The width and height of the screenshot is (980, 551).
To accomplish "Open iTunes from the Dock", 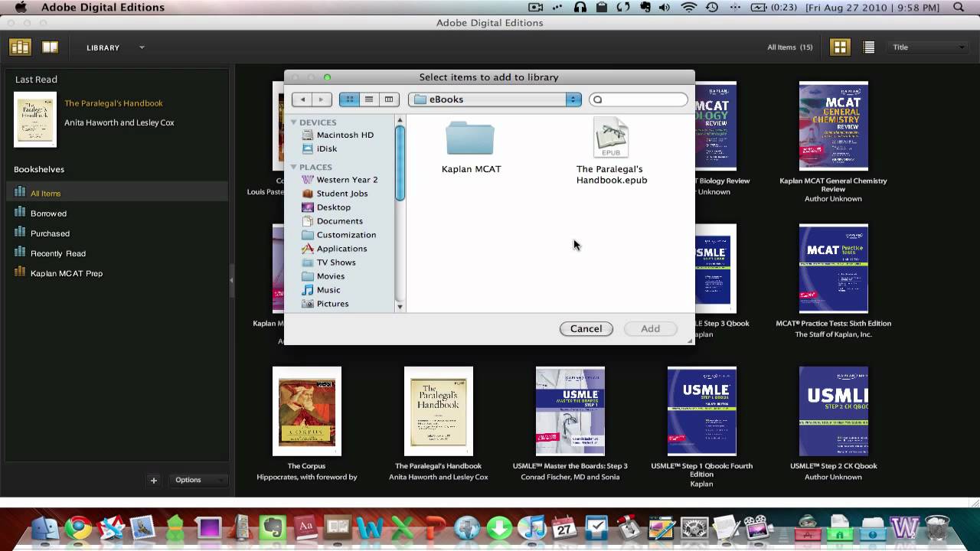I will (531, 529).
